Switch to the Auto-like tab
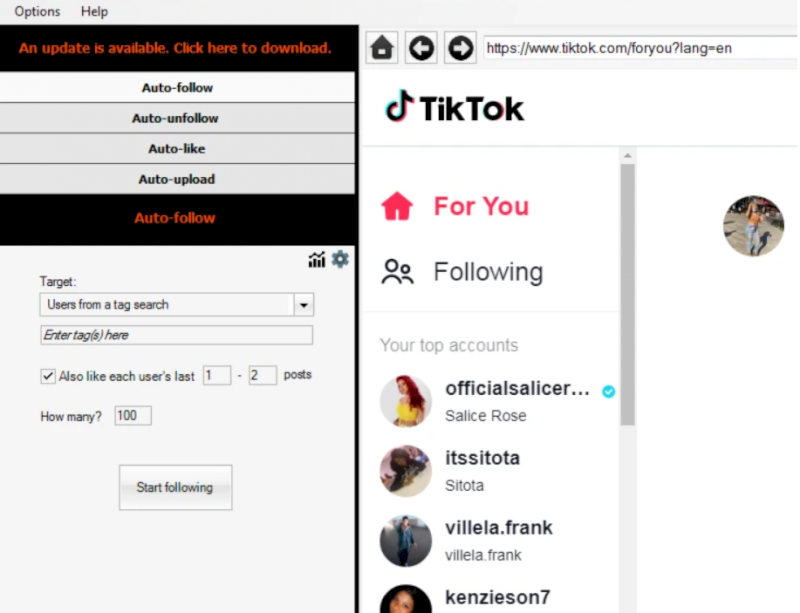Viewport: 800px width, 613px height. 177,149
